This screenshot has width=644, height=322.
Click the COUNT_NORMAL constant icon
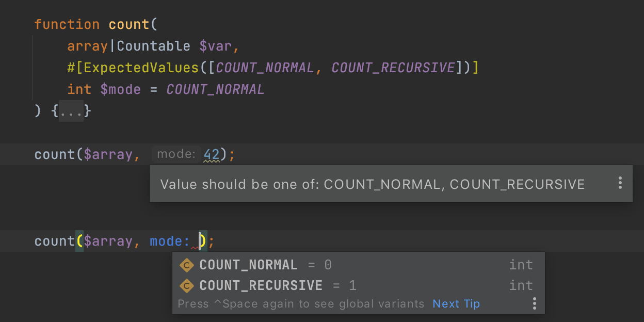pos(187,265)
